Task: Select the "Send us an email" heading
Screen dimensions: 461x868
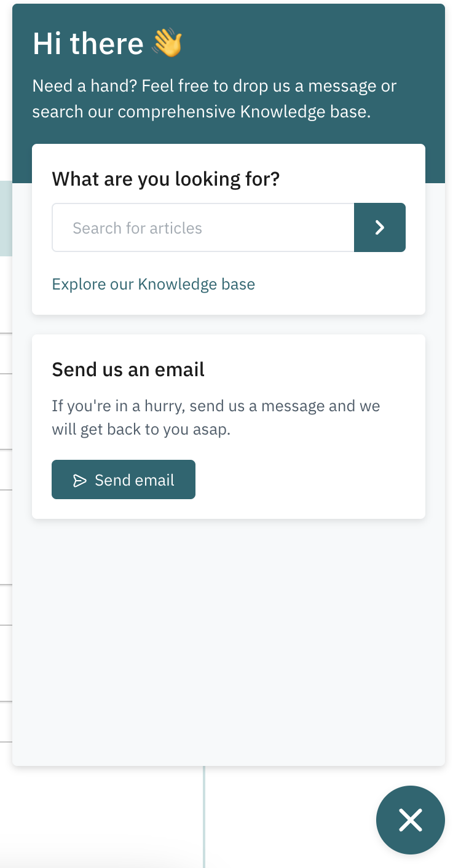Action: (128, 369)
